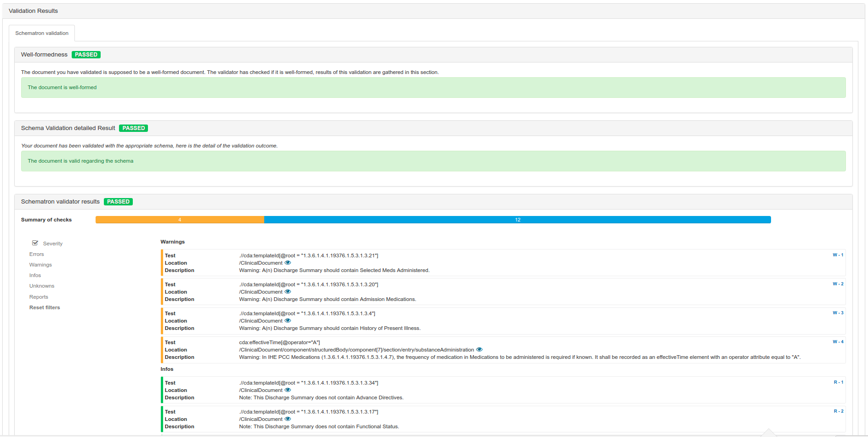Toggle the Severity checkbox icon
The image size is (868, 437).
coord(35,243)
